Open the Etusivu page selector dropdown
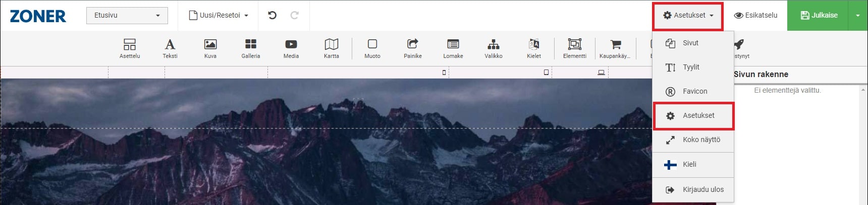The width and height of the screenshot is (868, 205). click(x=127, y=16)
